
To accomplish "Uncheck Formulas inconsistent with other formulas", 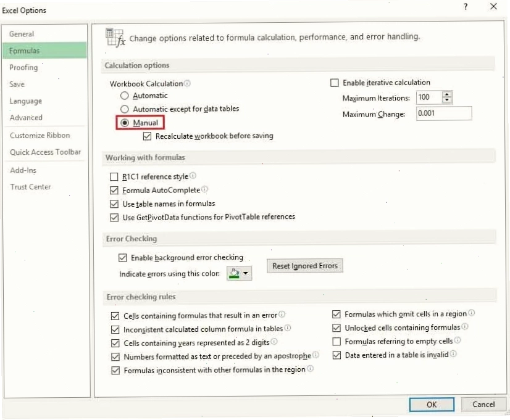I will 115,370.
